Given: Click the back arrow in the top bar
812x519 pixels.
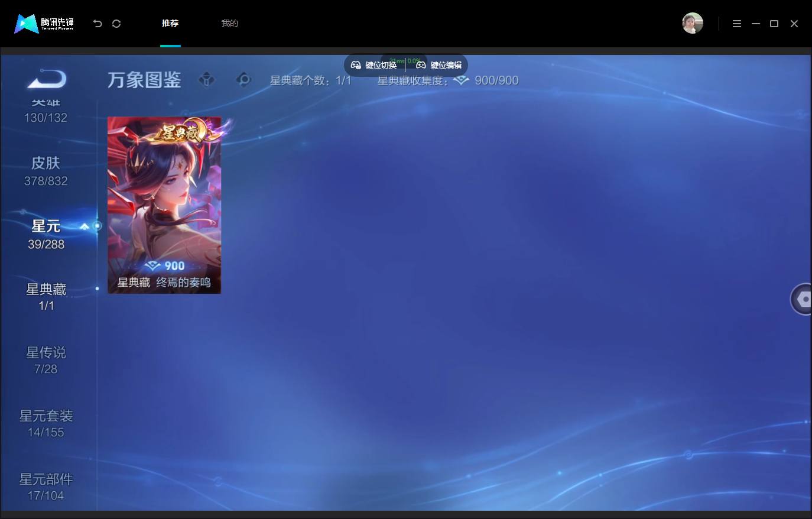Looking at the screenshot, I should pos(98,24).
